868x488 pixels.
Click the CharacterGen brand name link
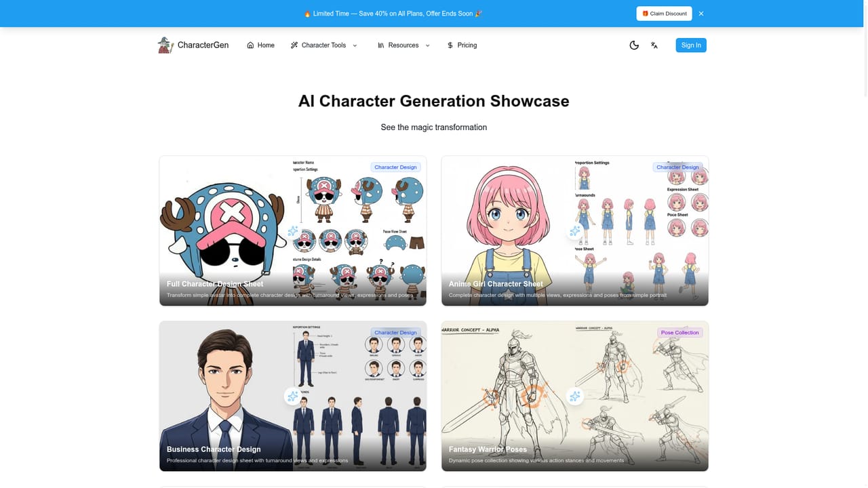(x=203, y=45)
